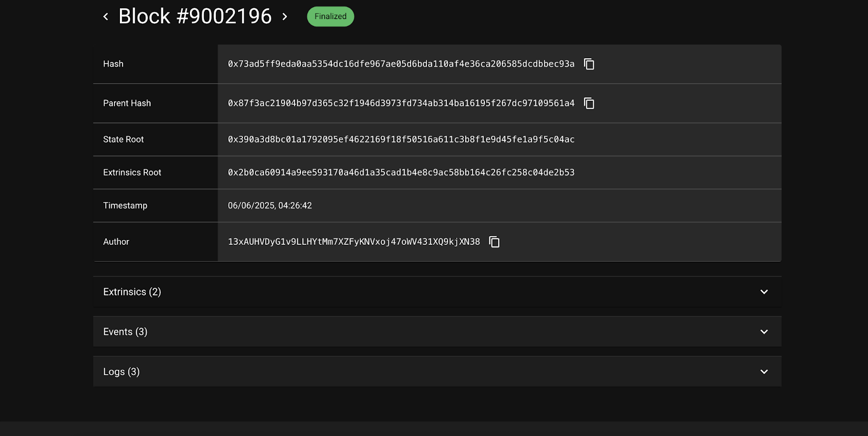Expand the Logs (3) section
The height and width of the screenshot is (436, 868).
[437, 371]
